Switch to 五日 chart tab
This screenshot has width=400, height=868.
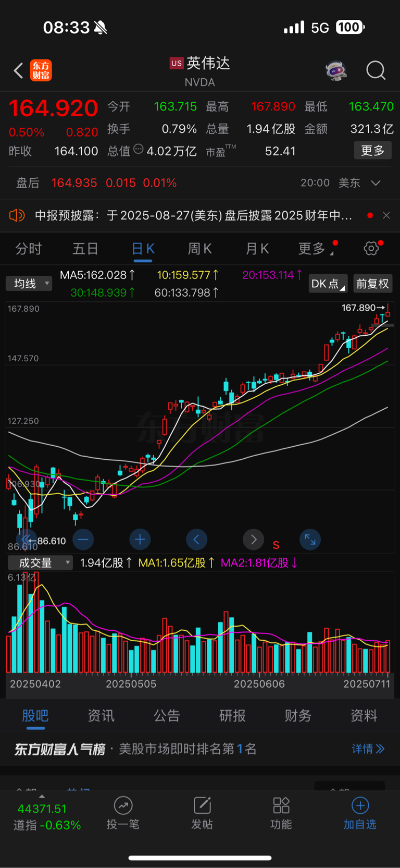(85, 249)
